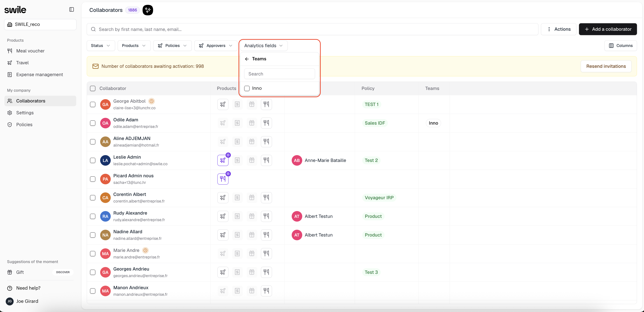The width and height of the screenshot is (644, 312).
Task: Click the 'Sales IDF' policy tag
Action: (374, 123)
